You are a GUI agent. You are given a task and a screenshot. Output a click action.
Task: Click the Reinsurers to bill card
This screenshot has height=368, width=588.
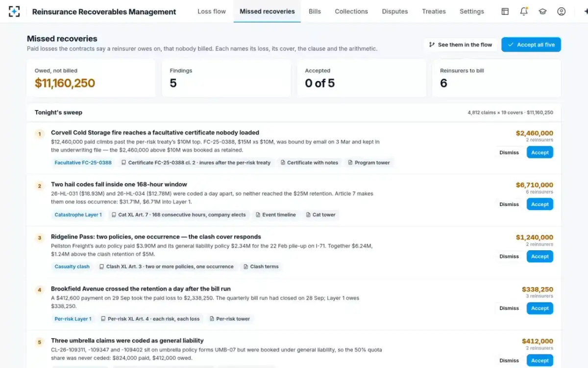[x=496, y=79]
